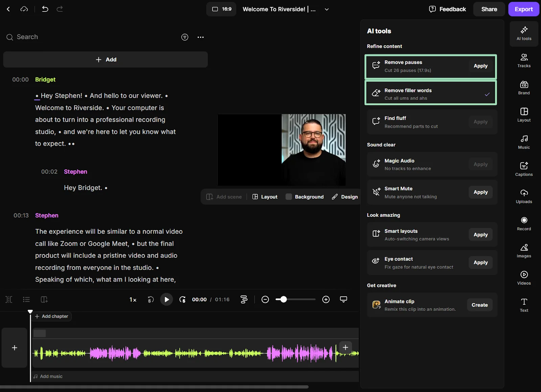Click the Export button

523,9
